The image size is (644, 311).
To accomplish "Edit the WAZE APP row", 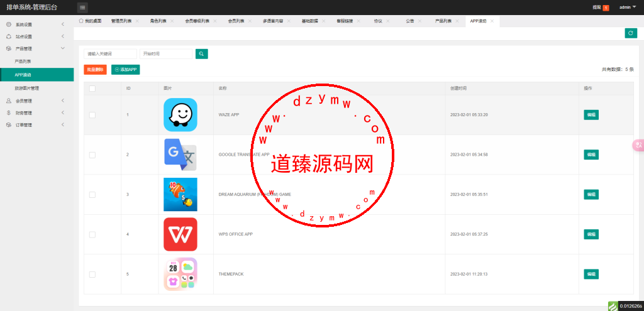I will click(x=591, y=115).
